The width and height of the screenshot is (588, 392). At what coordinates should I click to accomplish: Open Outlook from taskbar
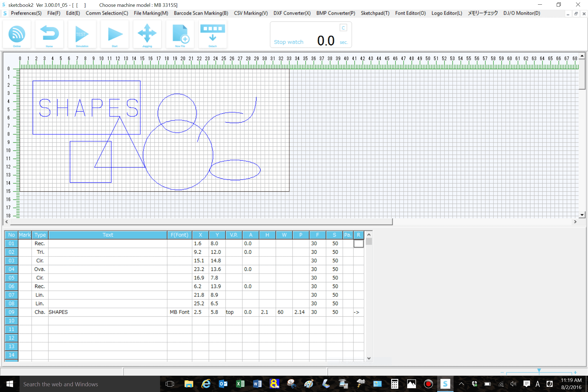tap(223, 384)
